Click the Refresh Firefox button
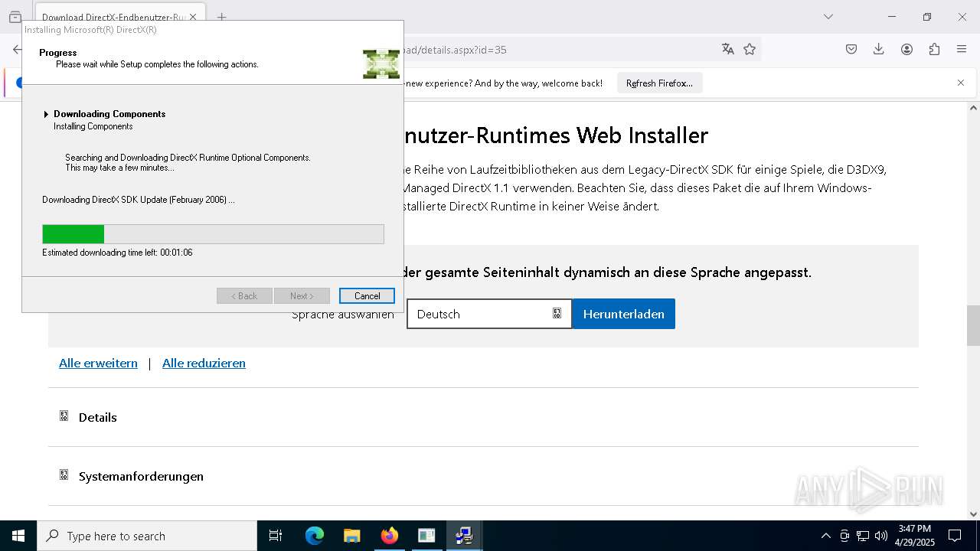Viewport: 980px width, 551px height. click(659, 83)
